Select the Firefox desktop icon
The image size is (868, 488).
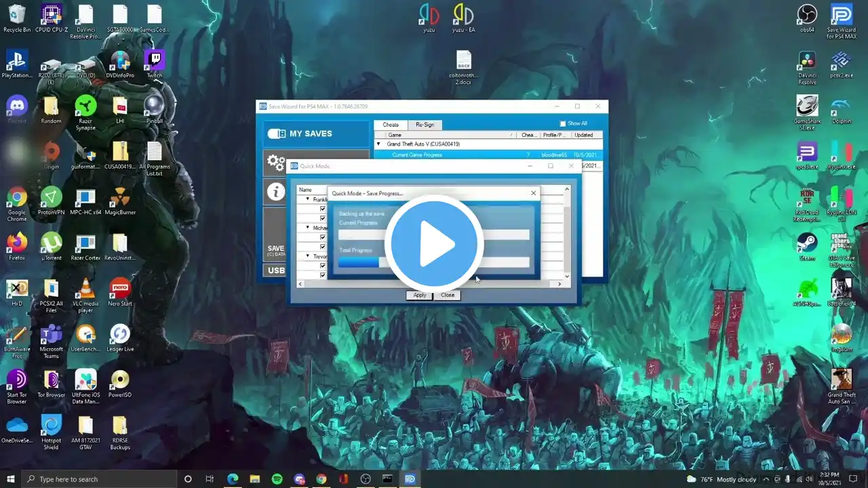pyautogui.click(x=17, y=247)
